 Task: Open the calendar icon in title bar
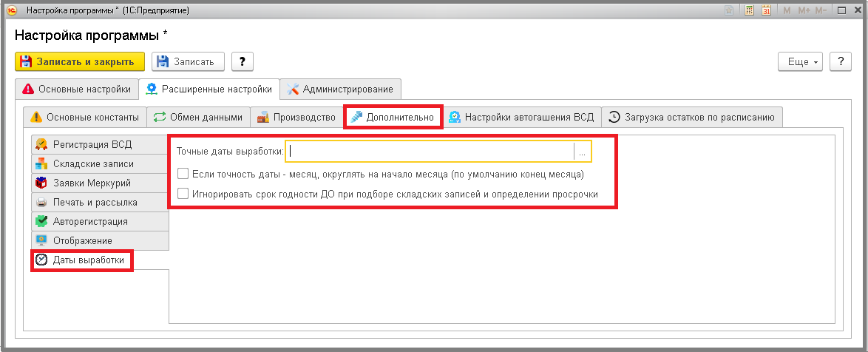point(766,10)
